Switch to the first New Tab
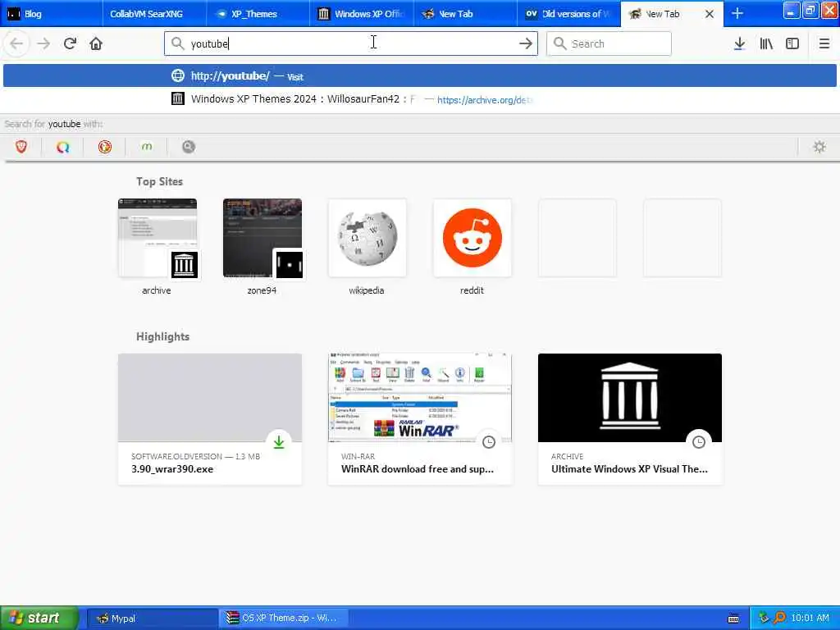 [465, 14]
